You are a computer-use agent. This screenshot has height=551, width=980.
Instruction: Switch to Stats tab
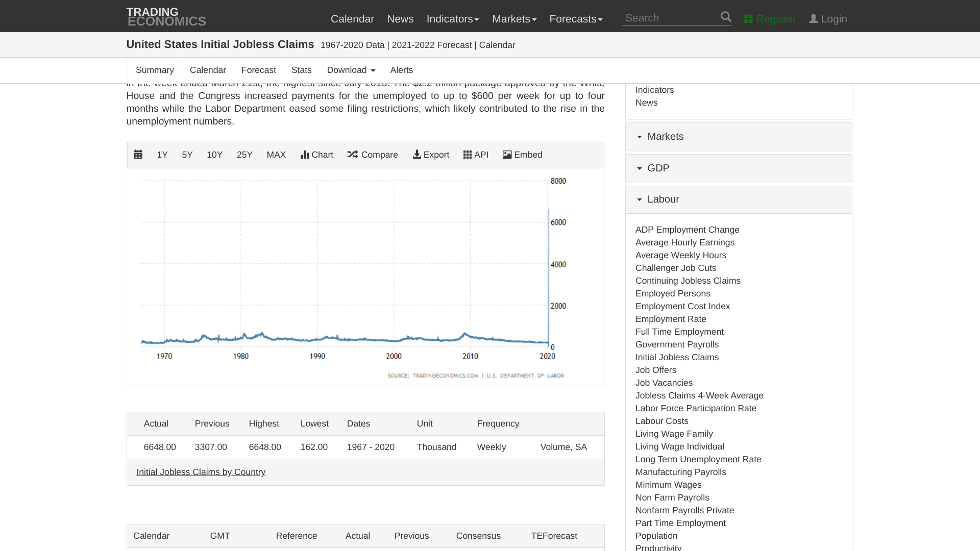302,70
